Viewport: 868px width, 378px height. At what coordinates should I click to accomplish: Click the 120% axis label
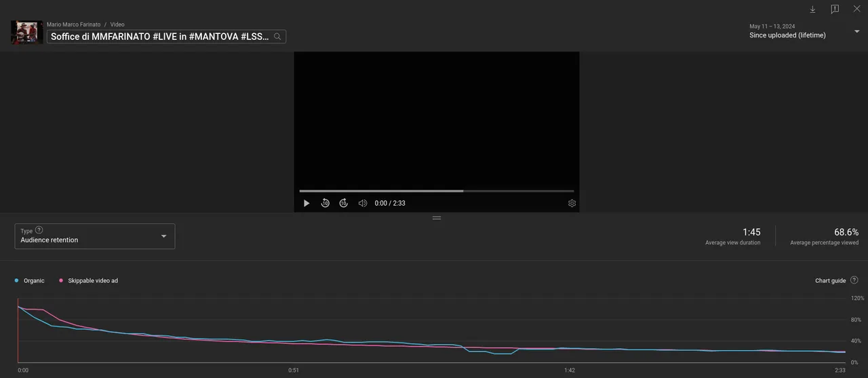click(x=858, y=298)
